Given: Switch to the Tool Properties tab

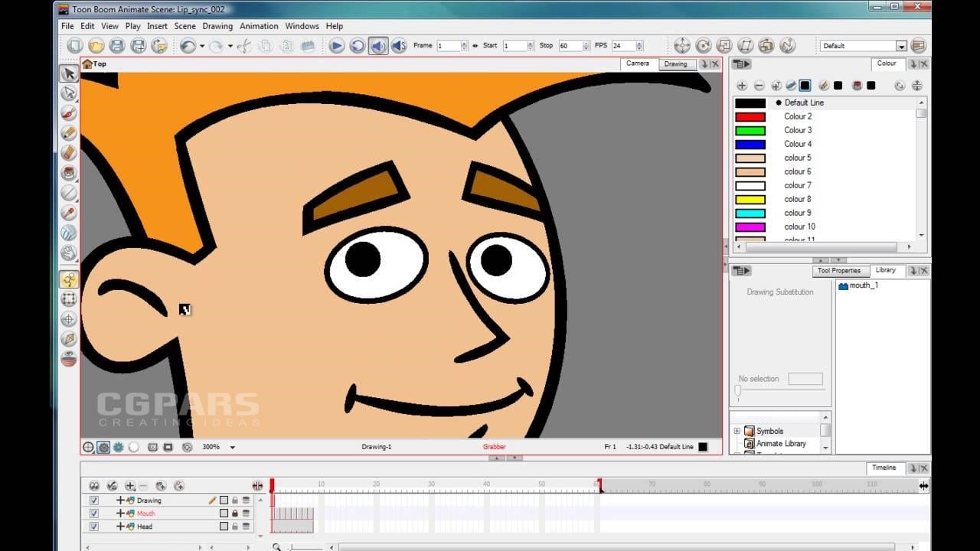Looking at the screenshot, I should [x=838, y=271].
